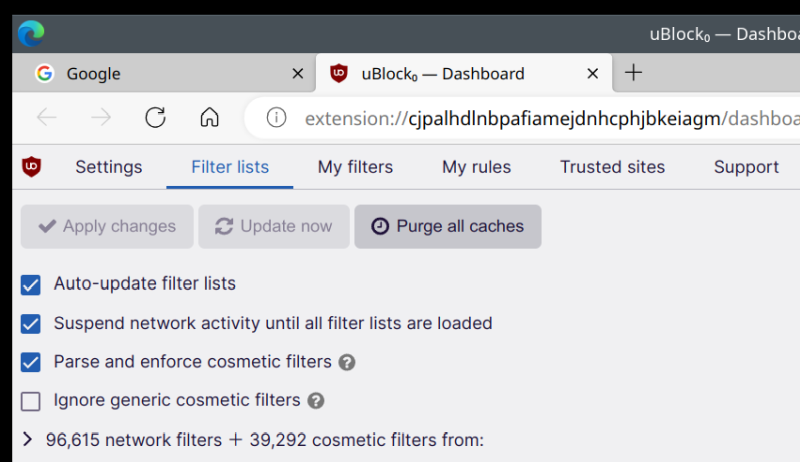Uncheck Suspend network activity option

[31, 324]
